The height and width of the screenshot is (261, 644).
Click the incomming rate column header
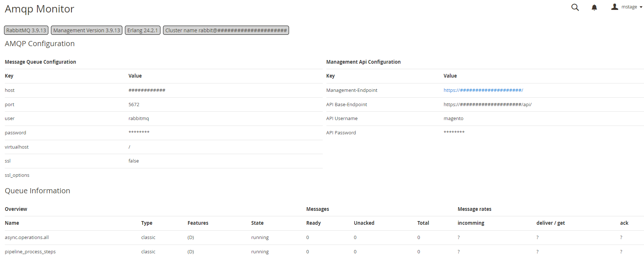pyautogui.click(x=471, y=223)
